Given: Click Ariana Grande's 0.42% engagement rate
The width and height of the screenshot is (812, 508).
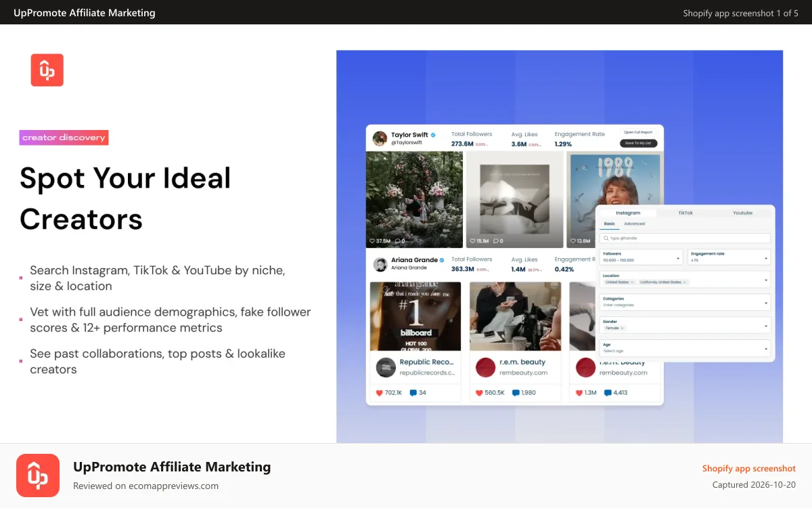Looking at the screenshot, I should [564, 270].
